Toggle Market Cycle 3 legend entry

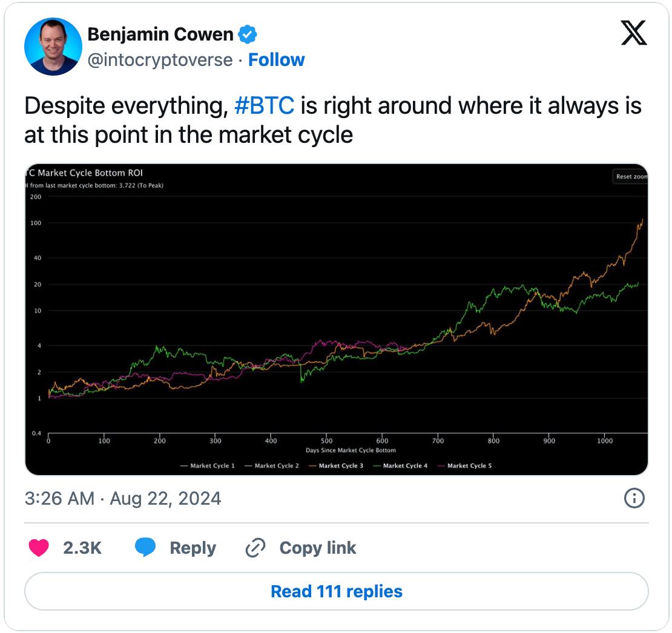(x=336, y=465)
